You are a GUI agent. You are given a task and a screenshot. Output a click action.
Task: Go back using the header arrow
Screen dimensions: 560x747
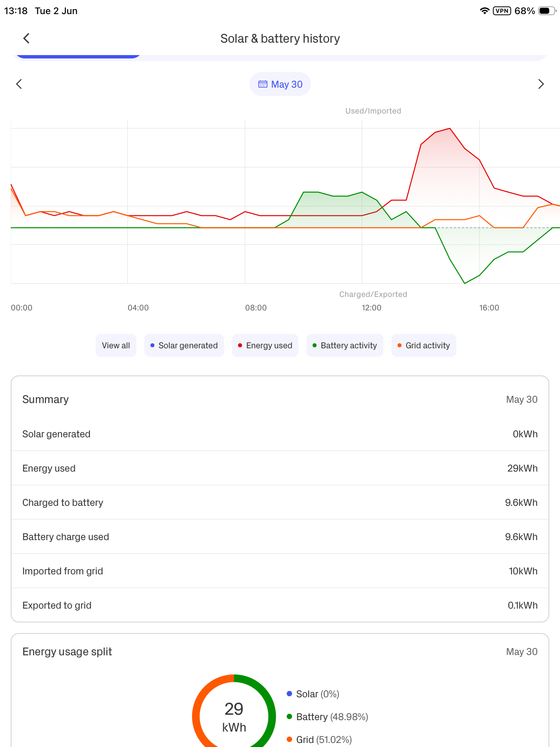pos(26,39)
